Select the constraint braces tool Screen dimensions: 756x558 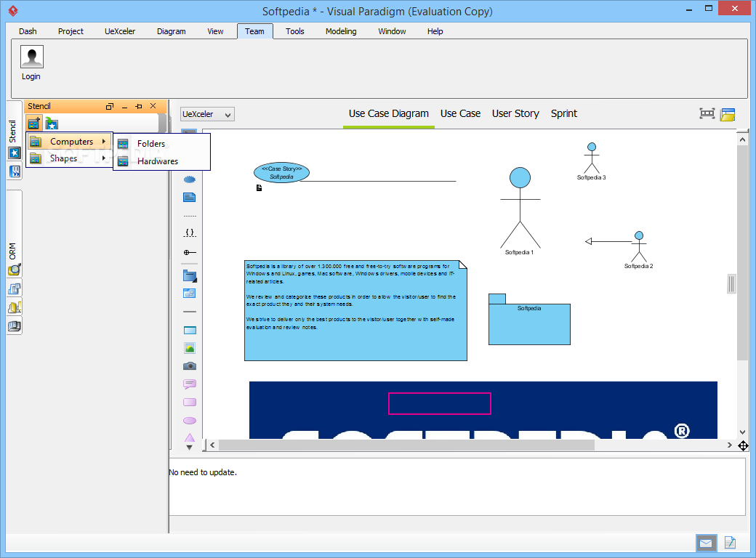click(x=190, y=232)
